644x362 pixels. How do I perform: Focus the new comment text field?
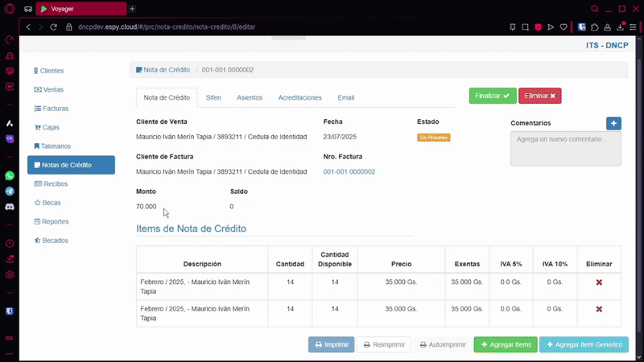(x=566, y=148)
